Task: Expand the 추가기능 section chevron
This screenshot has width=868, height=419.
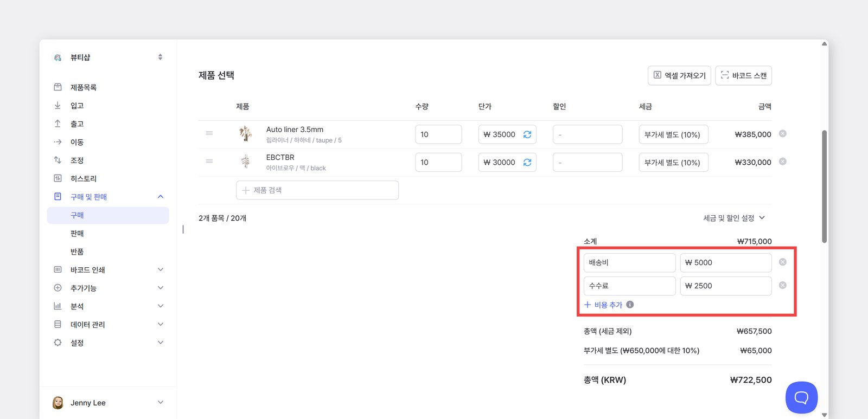Action: [x=161, y=288]
